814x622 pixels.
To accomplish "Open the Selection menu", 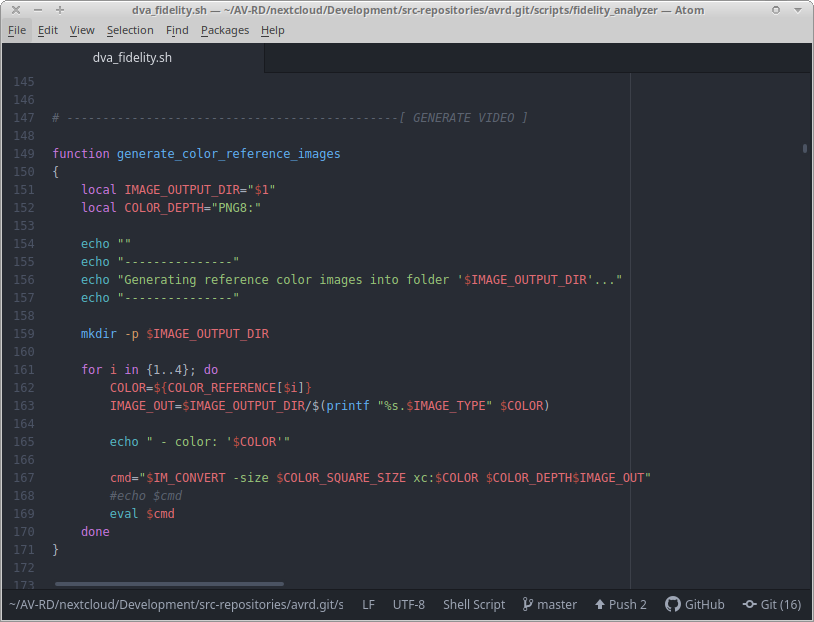I will pos(130,30).
